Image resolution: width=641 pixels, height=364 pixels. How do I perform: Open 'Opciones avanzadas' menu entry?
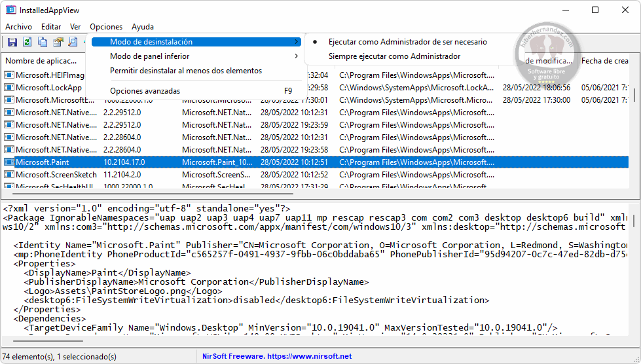click(196, 91)
